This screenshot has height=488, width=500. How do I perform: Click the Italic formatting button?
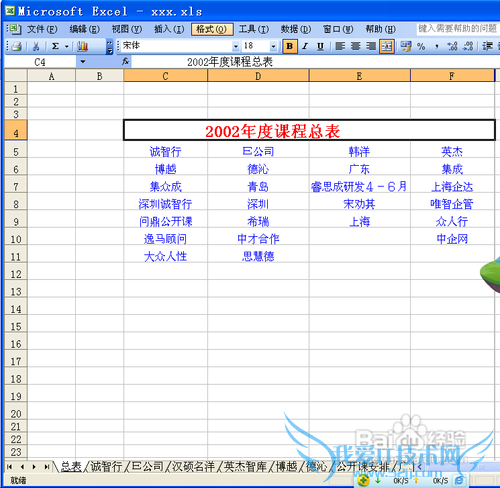pyautogui.click(x=305, y=46)
